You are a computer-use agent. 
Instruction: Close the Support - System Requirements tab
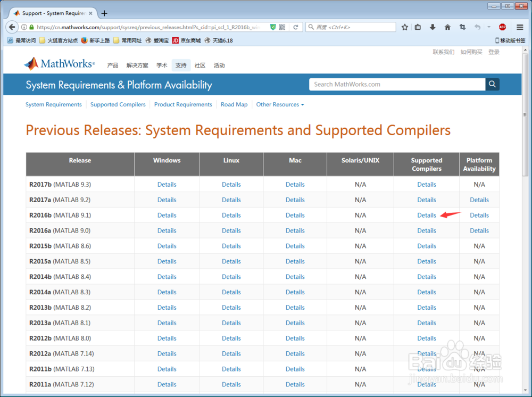point(90,13)
